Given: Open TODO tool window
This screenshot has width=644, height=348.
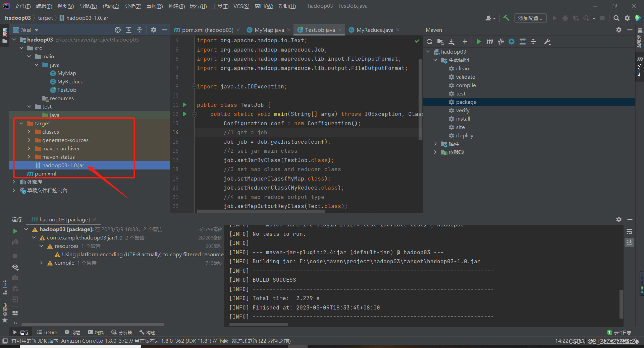Looking at the screenshot, I should (47, 332).
